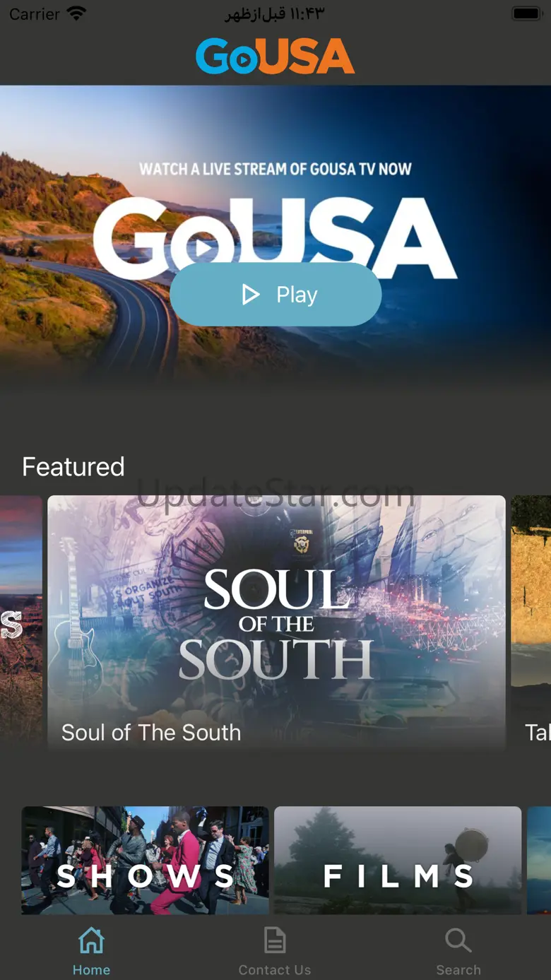Image resolution: width=551 pixels, height=980 pixels.
Task: Open the Contact Us document icon
Action: pyautogui.click(x=275, y=940)
